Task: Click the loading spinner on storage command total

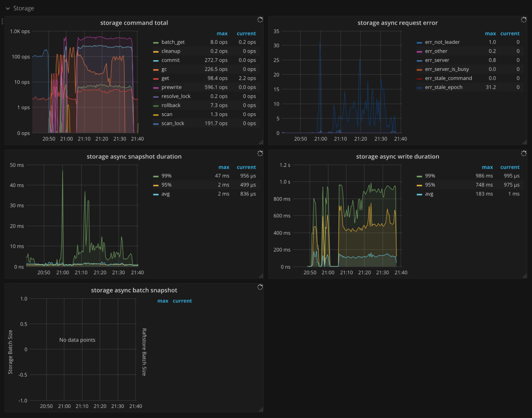Action: 260,19
